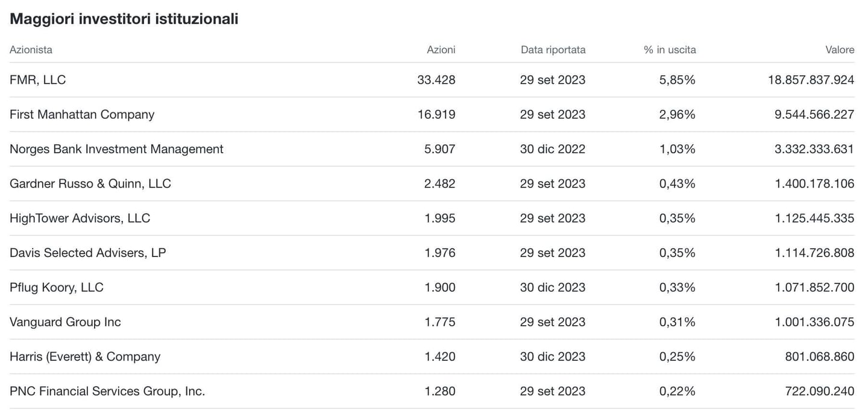Click First Manhattan's 2,96% percentage
The height and width of the screenshot is (415, 868).
(677, 115)
